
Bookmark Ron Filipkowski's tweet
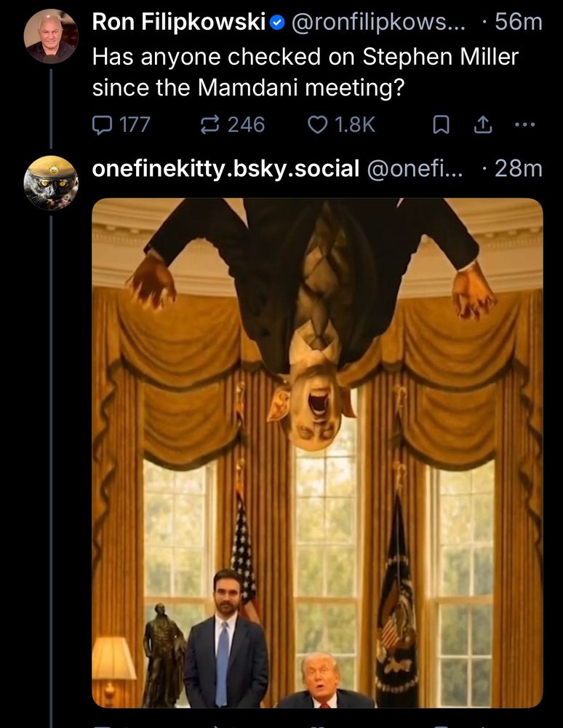point(441,125)
